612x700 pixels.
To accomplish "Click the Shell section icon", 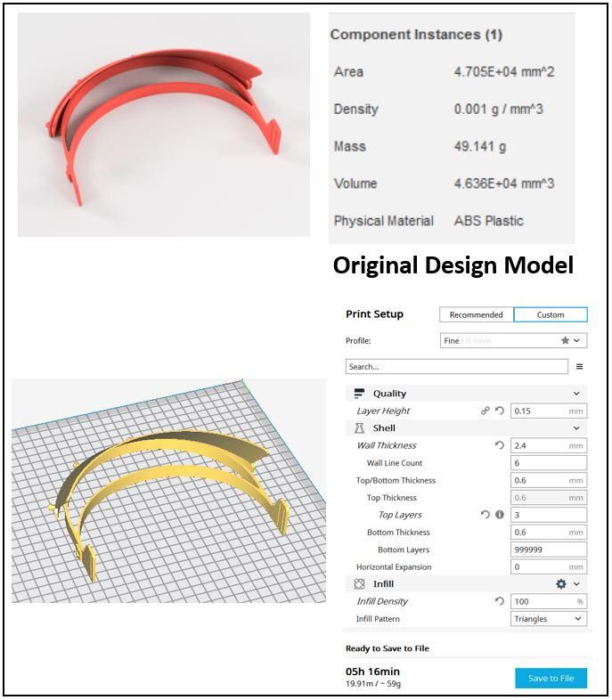I will tap(359, 428).
